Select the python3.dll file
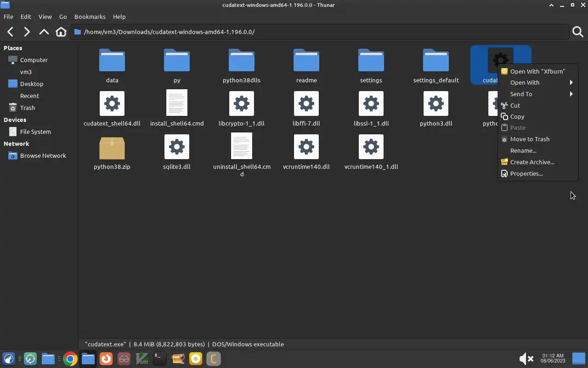 click(x=436, y=109)
